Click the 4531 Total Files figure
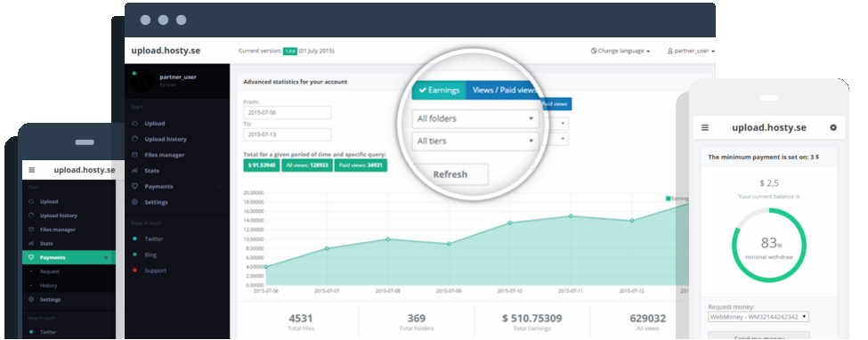Screen dimensions: 868x340 [301, 319]
